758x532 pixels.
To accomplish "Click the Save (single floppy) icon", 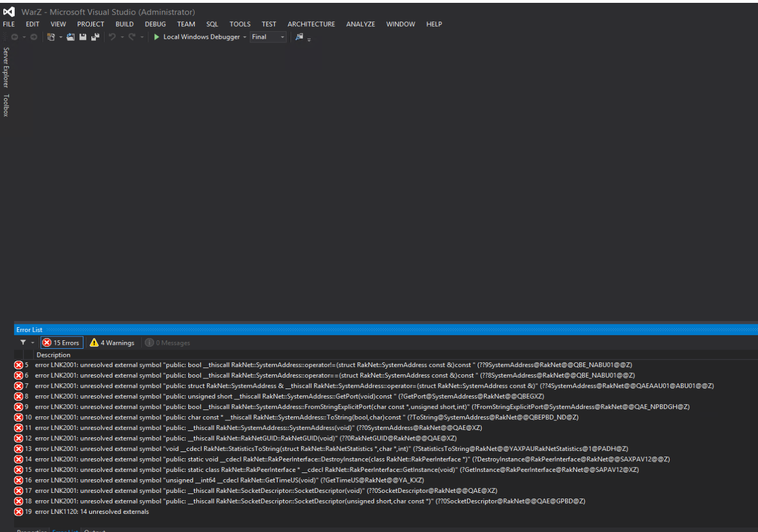I will pos(83,37).
